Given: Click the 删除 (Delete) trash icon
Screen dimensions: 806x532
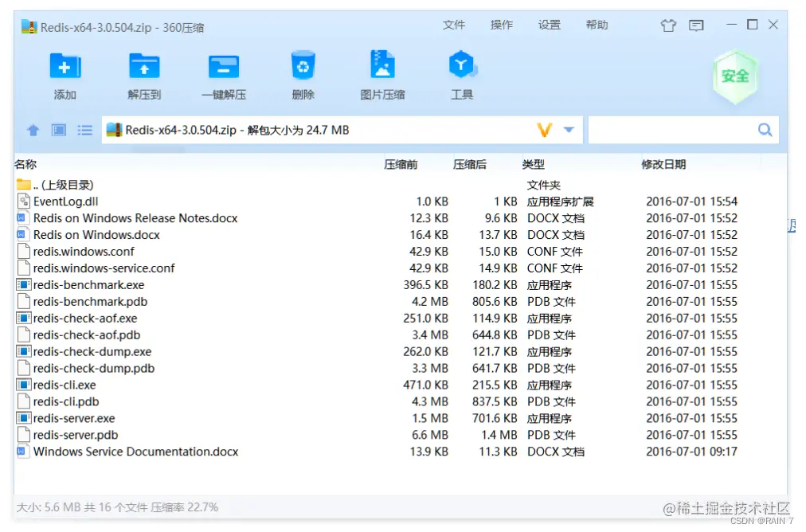Looking at the screenshot, I should pyautogui.click(x=303, y=65).
